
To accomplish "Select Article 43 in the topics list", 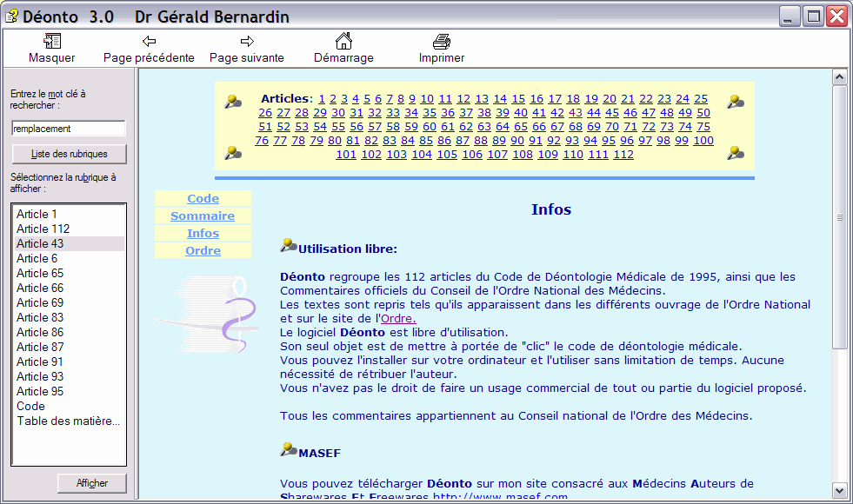I will (x=69, y=243).
